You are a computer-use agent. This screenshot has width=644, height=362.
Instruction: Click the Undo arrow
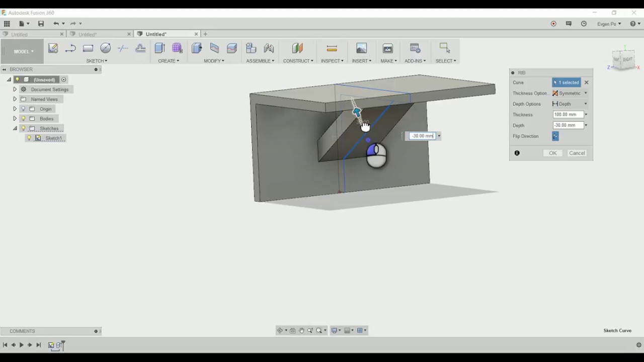point(56,24)
